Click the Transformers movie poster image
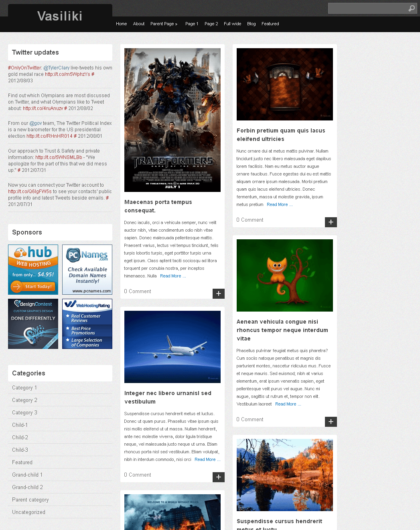This screenshot has height=530, width=420. point(172,120)
